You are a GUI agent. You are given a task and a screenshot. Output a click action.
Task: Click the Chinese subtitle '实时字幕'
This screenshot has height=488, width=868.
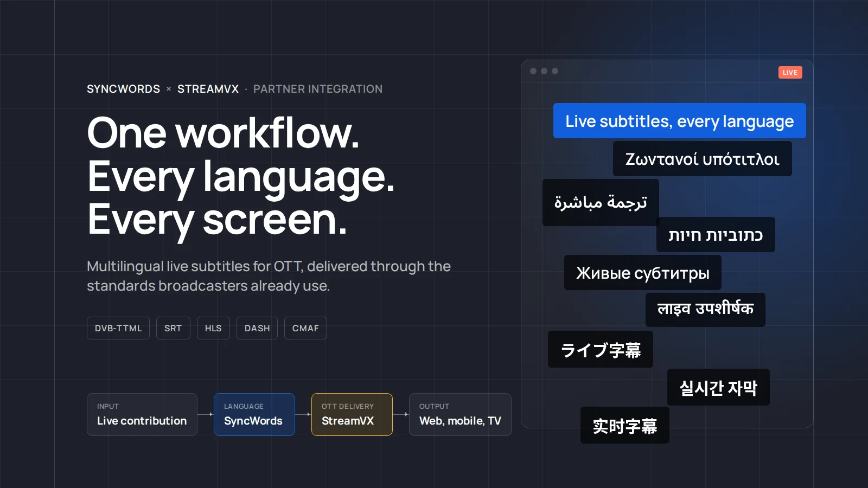[x=625, y=425]
